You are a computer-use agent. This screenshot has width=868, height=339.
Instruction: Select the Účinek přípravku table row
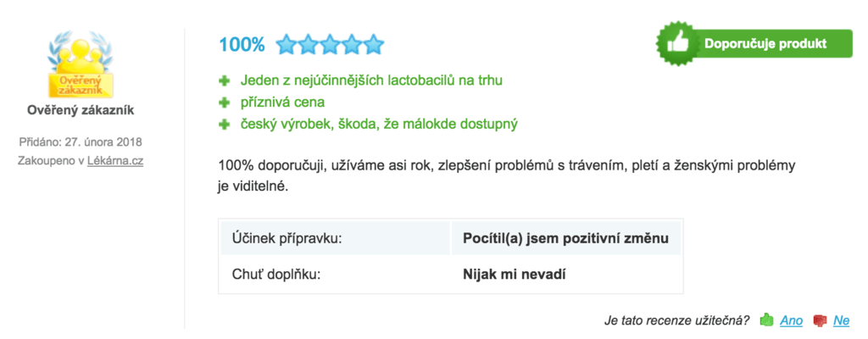(451, 238)
